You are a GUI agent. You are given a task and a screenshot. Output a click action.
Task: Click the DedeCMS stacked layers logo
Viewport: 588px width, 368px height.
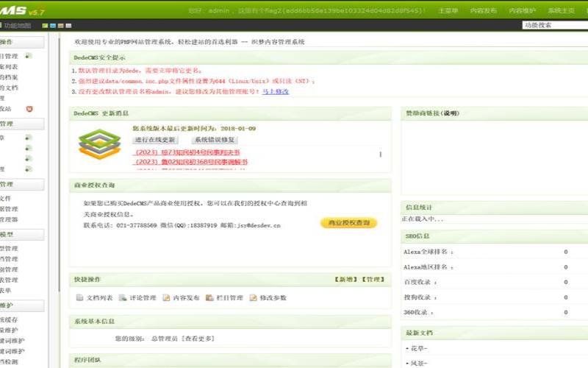tap(99, 144)
